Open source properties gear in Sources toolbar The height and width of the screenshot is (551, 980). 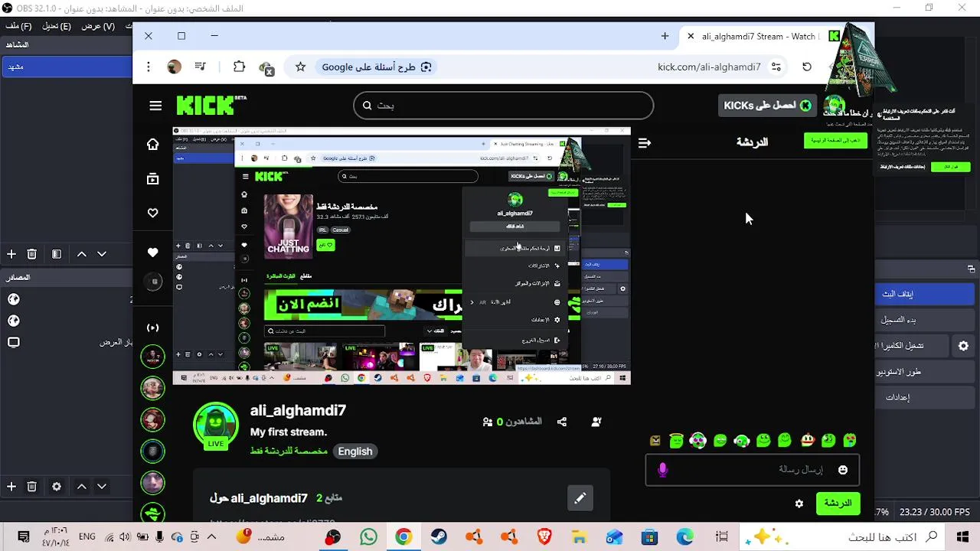(57, 486)
